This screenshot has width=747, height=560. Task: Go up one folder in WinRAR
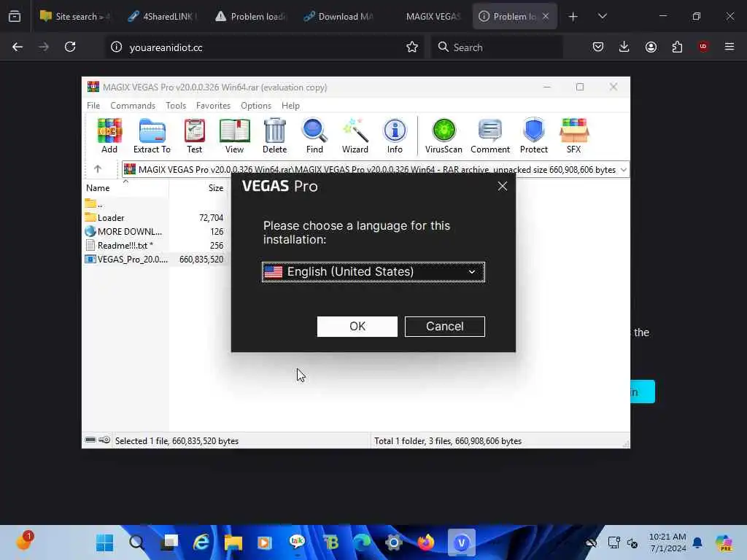coord(98,169)
